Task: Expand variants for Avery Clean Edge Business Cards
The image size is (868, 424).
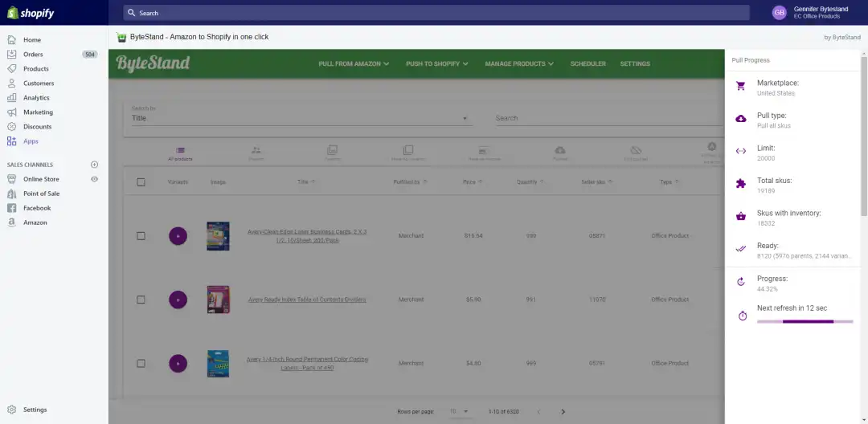Action: [178, 236]
